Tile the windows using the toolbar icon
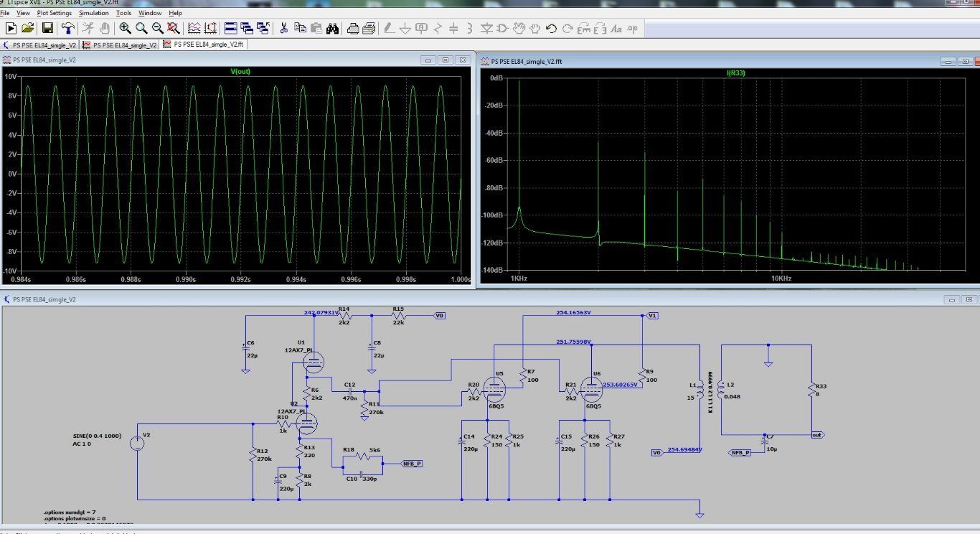The width and height of the screenshot is (980, 534). tap(230, 28)
